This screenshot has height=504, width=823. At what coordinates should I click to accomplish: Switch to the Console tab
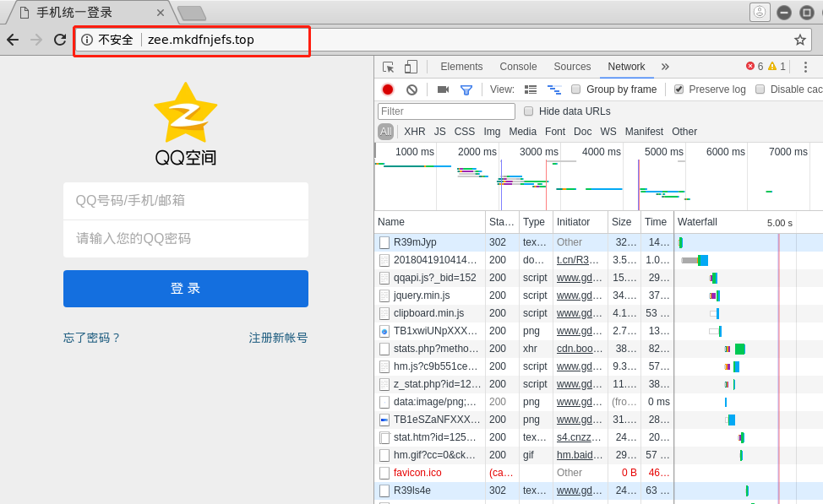coord(518,67)
